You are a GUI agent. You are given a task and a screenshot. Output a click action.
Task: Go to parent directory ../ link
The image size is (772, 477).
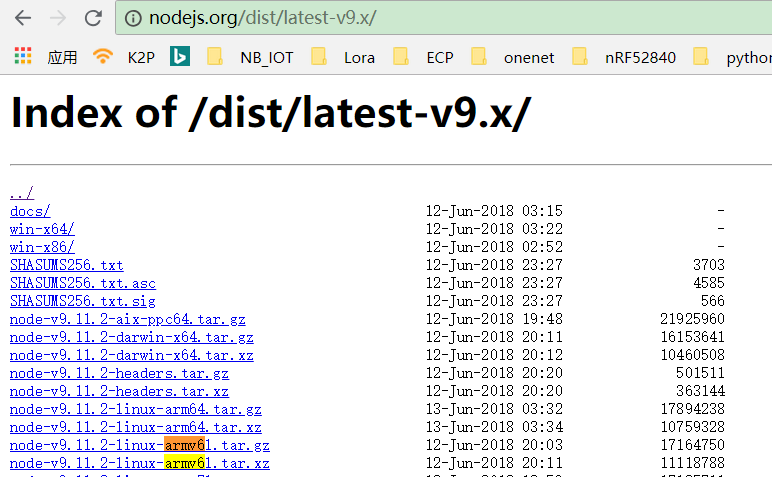point(22,193)
